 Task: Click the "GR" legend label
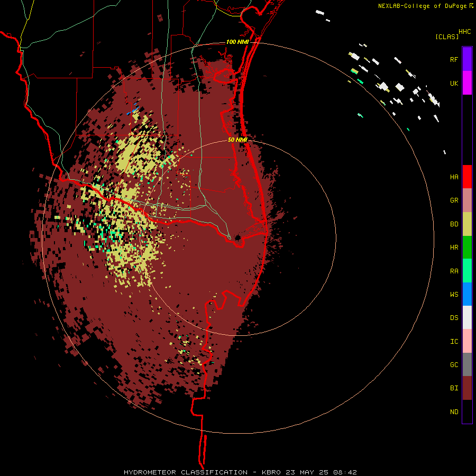point(454,200)
